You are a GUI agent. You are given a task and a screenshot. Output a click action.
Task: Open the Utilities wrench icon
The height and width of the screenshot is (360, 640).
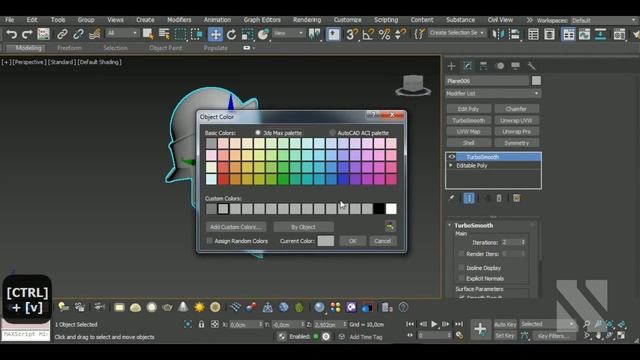click(x=531, y=66)
